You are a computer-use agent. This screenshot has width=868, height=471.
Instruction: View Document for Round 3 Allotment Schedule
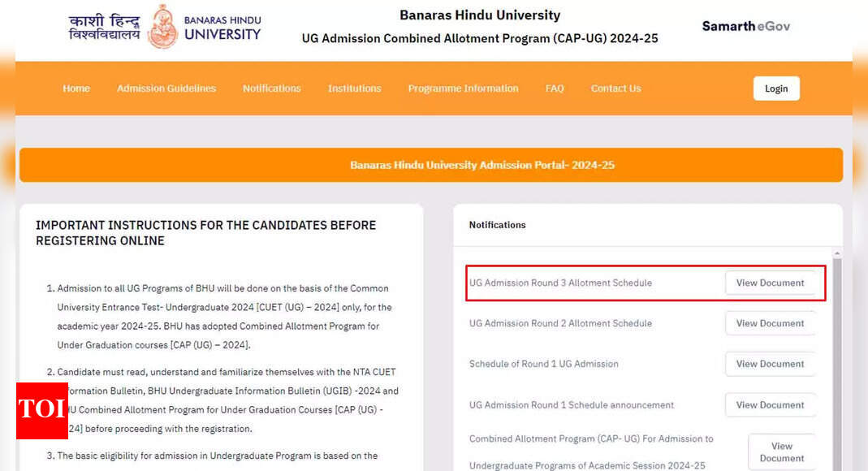click(x=770, y=283)
